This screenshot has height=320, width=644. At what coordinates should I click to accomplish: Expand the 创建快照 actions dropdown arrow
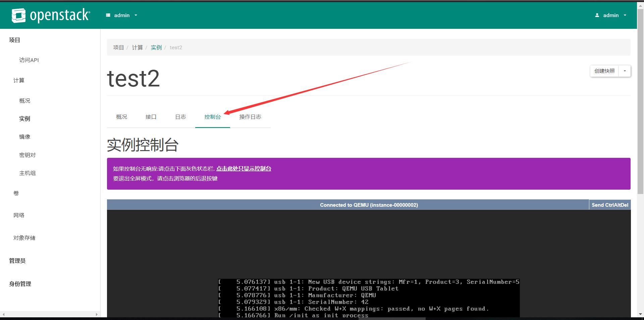[625, 71]
